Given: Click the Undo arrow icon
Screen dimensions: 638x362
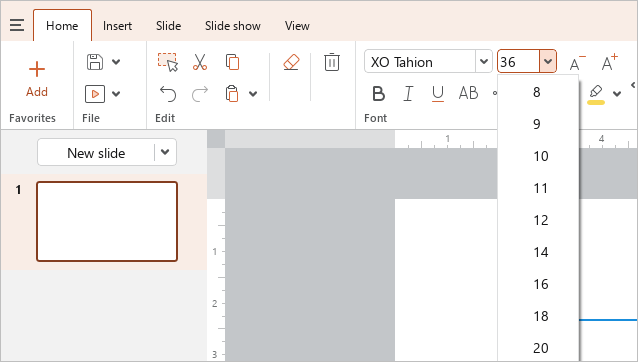Looking at the screenshot, I should coord(168,94).
